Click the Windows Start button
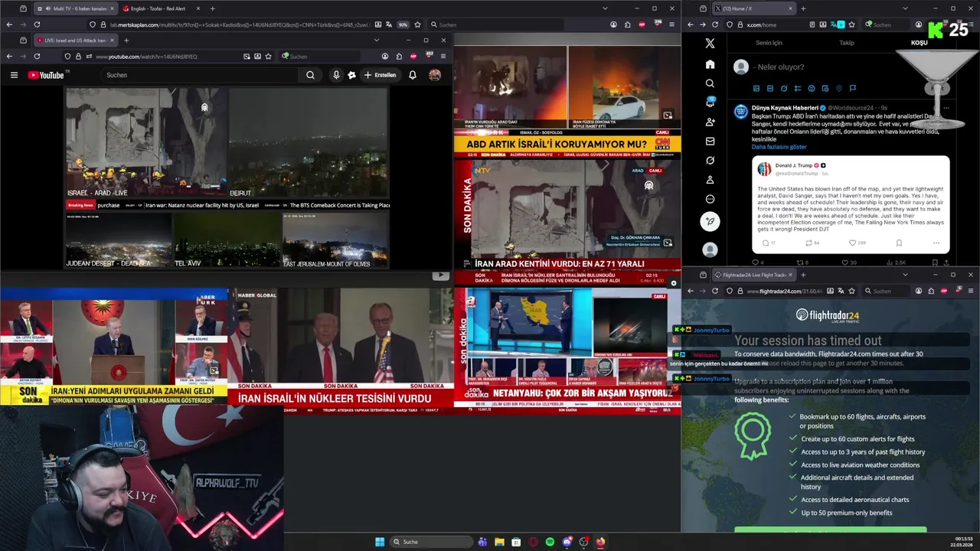This screenshot has height=551, width=980. coord(380,542)
